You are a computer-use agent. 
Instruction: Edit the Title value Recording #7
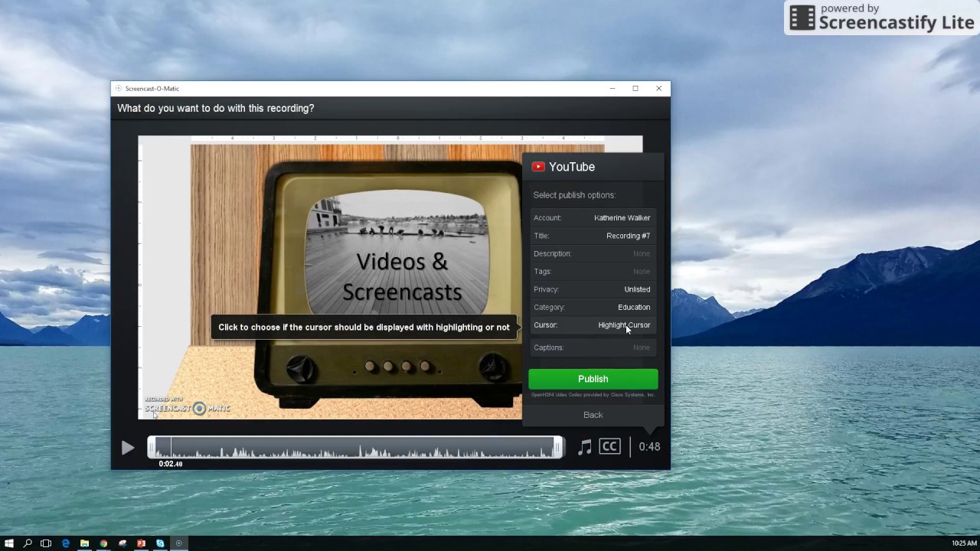[593, 236]
